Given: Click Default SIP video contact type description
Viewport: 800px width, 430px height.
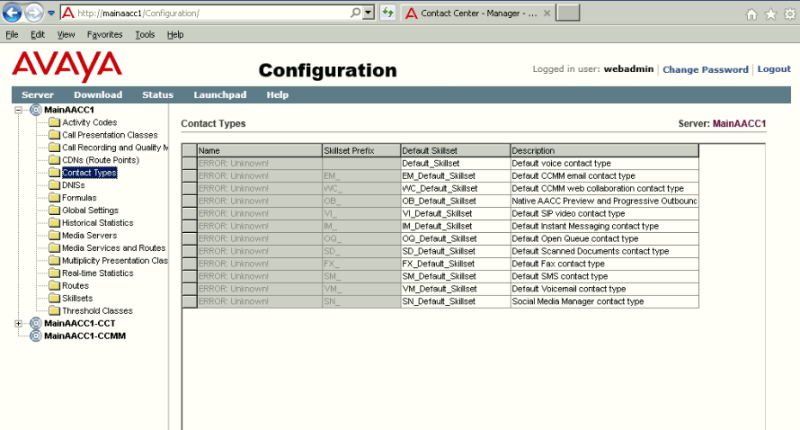Looking at the screenshot, I should (x=604, y=214).
